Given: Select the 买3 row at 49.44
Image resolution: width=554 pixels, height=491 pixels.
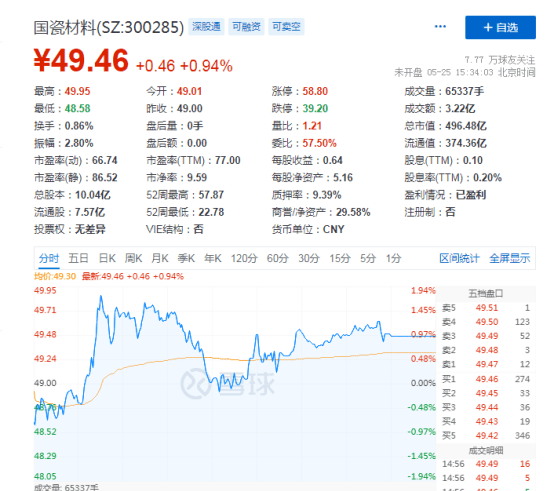Looking at the screenshot, I should pos(486,407).
